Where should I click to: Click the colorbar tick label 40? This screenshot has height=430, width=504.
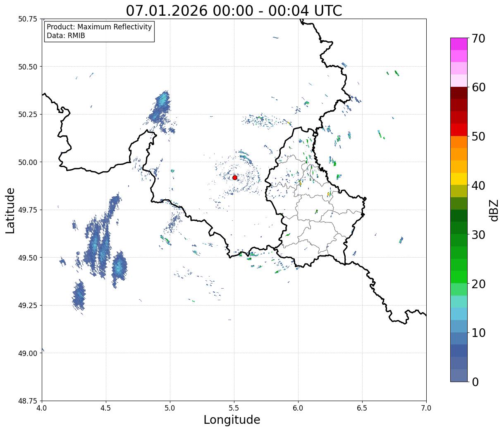[478, 186]
